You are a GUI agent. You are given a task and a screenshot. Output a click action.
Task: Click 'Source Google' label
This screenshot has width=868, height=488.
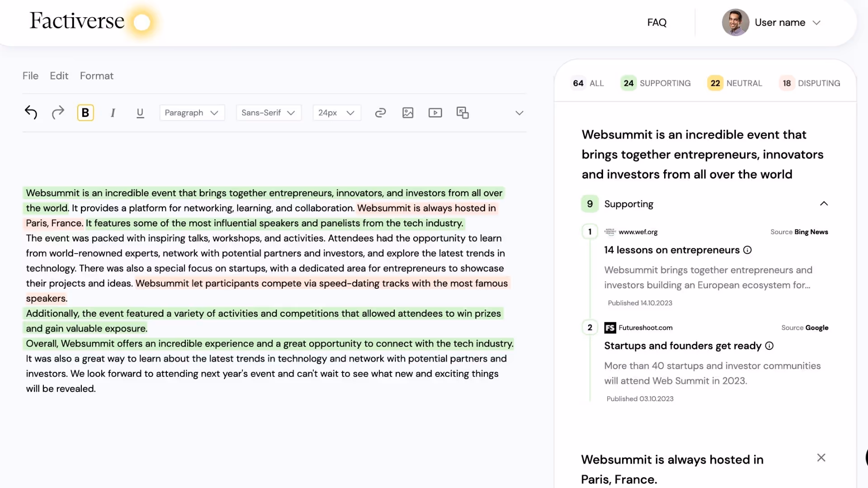804,328
